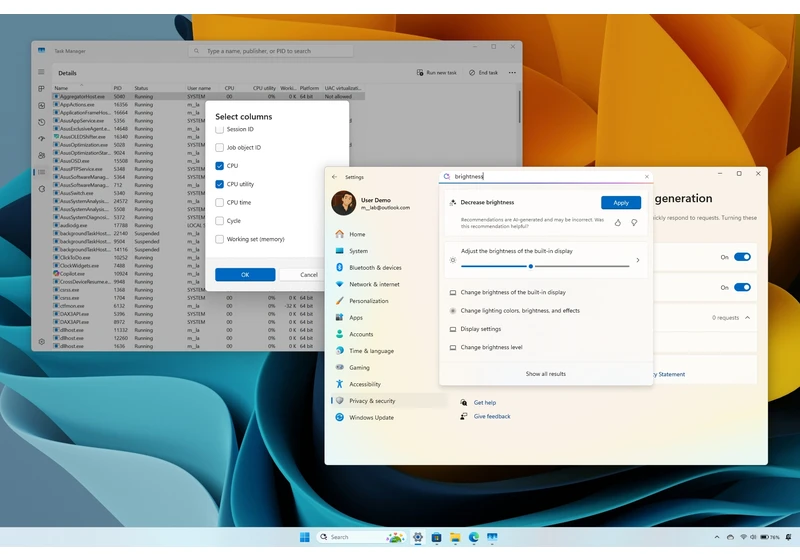The height and width of the screenshot is (560, 800).
Task: Open Processes page in Task Manager sidebar
Action: [x=41, y=89]
